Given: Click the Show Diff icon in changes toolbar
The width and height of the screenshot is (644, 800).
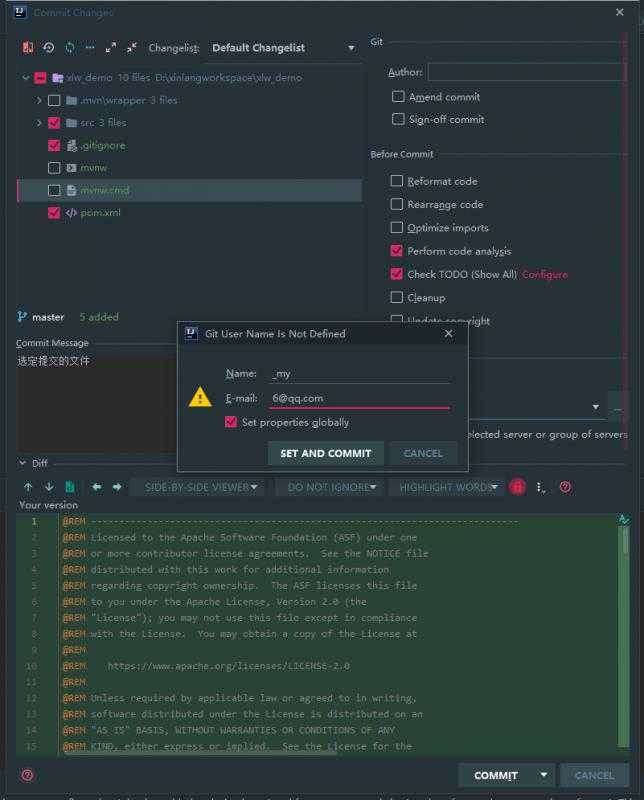Looking at the screenshot, I should coord(27,48).
